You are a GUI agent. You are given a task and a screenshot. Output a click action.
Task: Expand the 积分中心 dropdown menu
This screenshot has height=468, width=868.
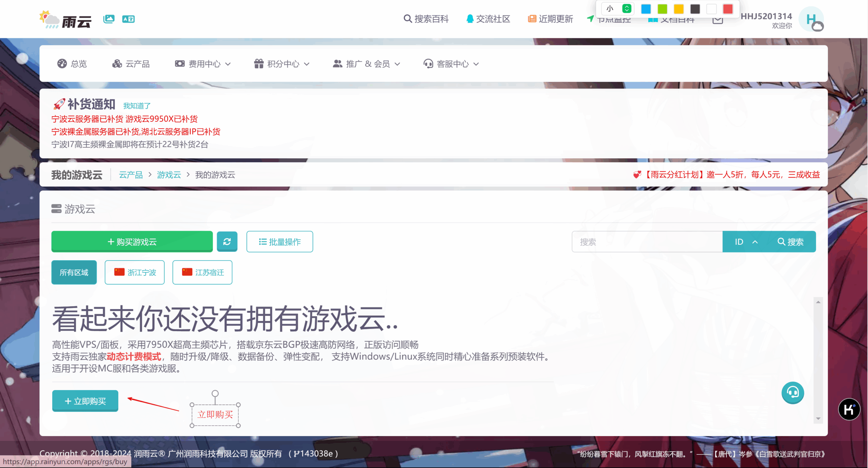click(282, 64)
